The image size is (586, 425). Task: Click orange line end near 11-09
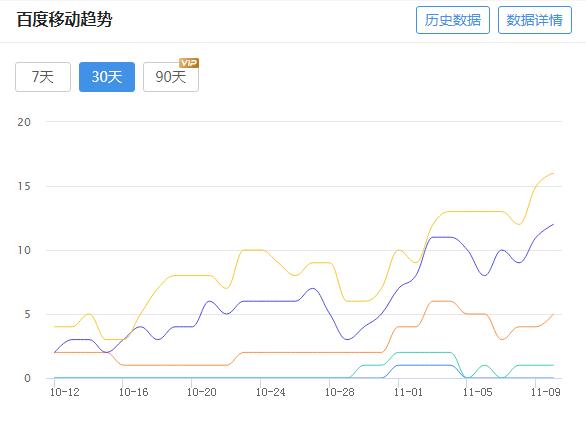pos(553,314)
